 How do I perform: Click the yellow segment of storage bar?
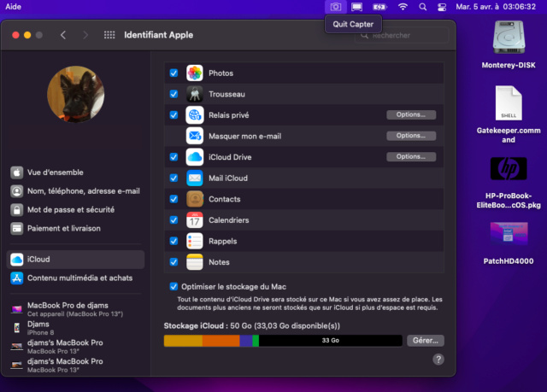point(183,341)
